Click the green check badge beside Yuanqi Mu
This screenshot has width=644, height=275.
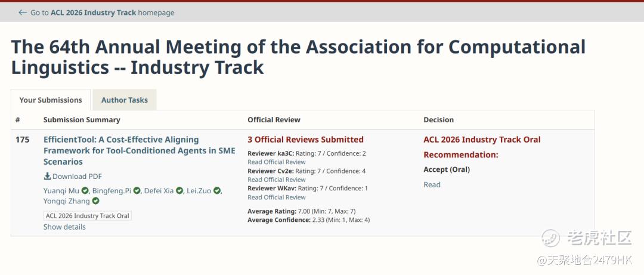click(85, 191)
